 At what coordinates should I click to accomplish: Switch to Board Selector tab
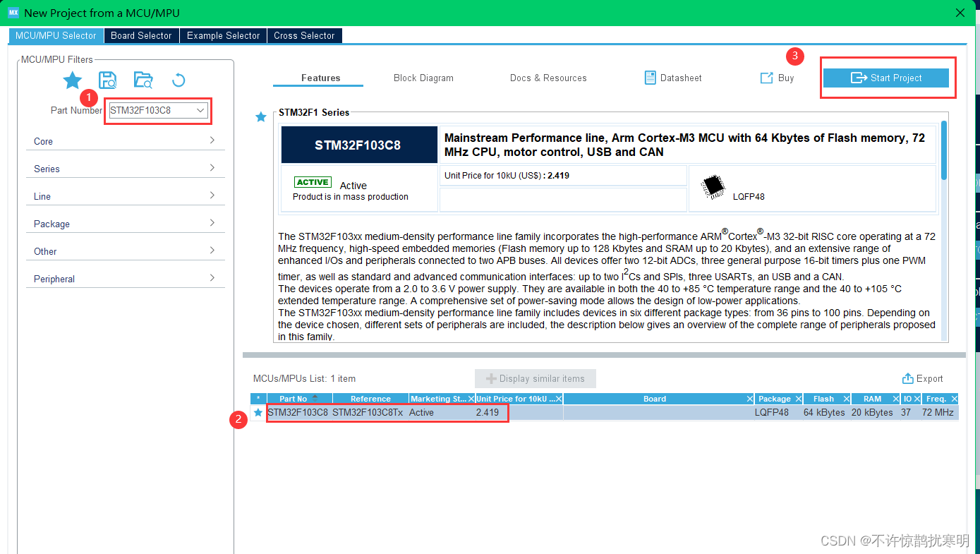click(141, 35)
